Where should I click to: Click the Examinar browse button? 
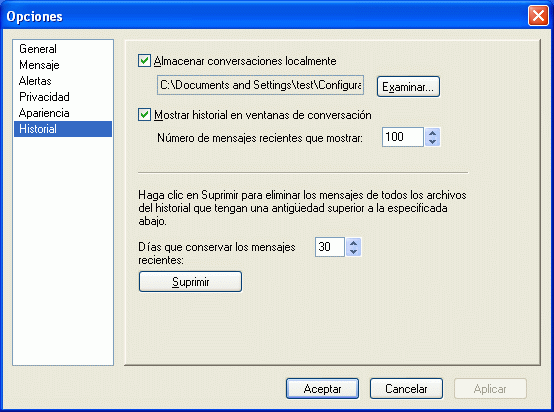tap(408, 87)
